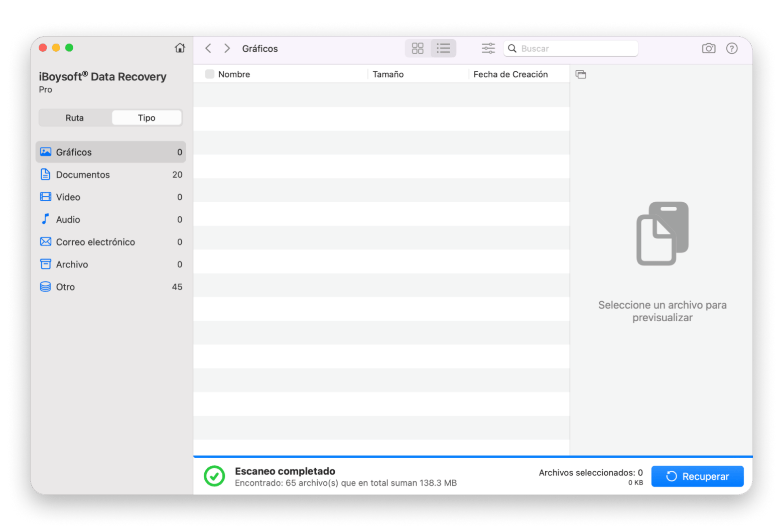
Task: Click the Encontrado 65 archivo(s) summary
Action: point(346,483)
